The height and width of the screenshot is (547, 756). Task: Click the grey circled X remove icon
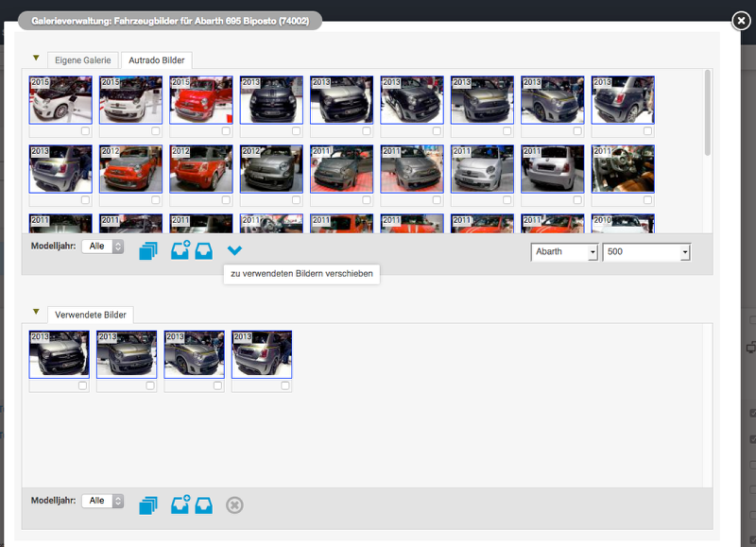[235, 505]
